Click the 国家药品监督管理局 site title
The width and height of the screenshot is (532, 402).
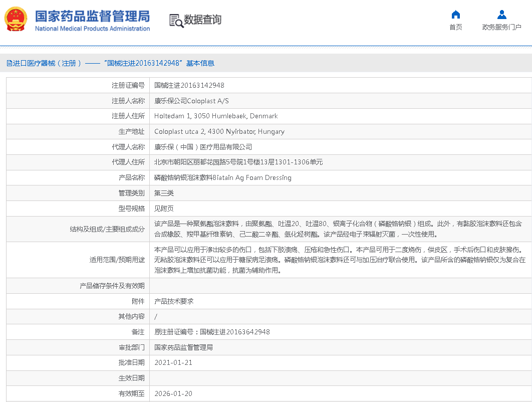pyautogui.click(x=92, y=17)
